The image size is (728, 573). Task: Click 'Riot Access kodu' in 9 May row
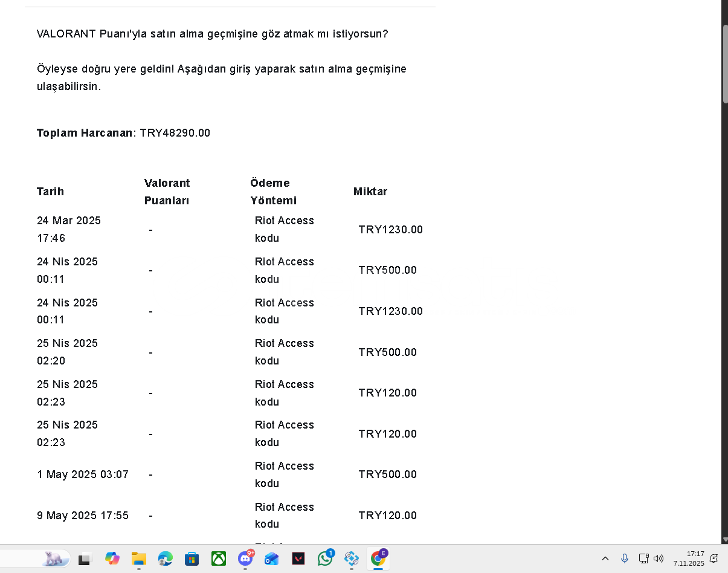[x=285, y=515]
